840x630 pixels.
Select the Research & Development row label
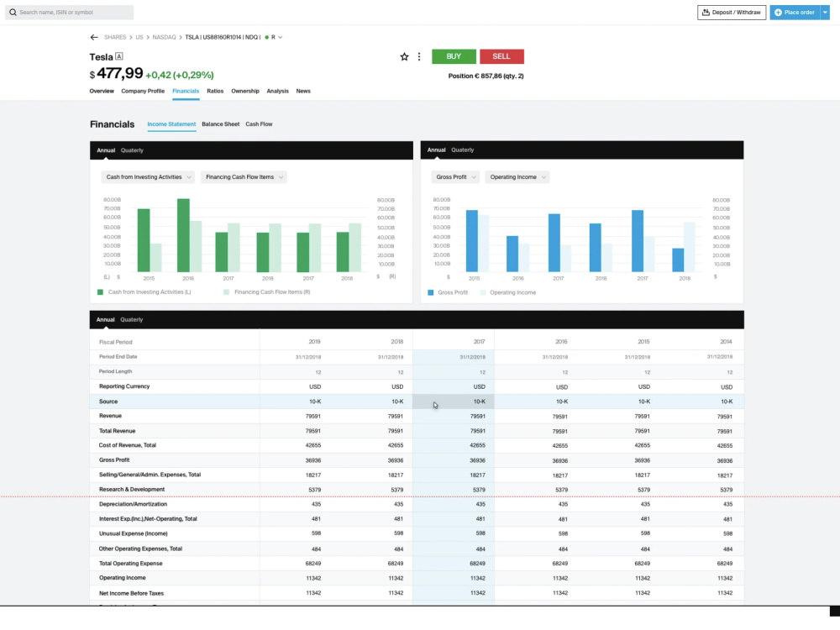pos(132,490)
